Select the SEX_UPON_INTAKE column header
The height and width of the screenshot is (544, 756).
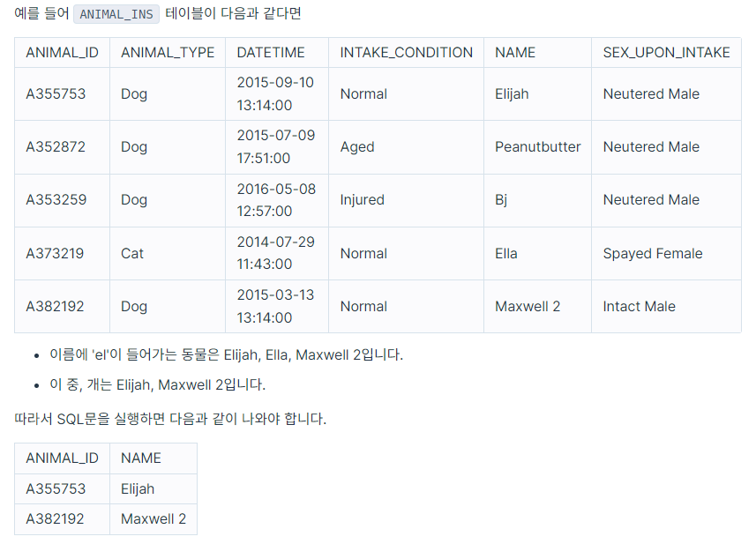pyautogui.click(x=666, y=53)
